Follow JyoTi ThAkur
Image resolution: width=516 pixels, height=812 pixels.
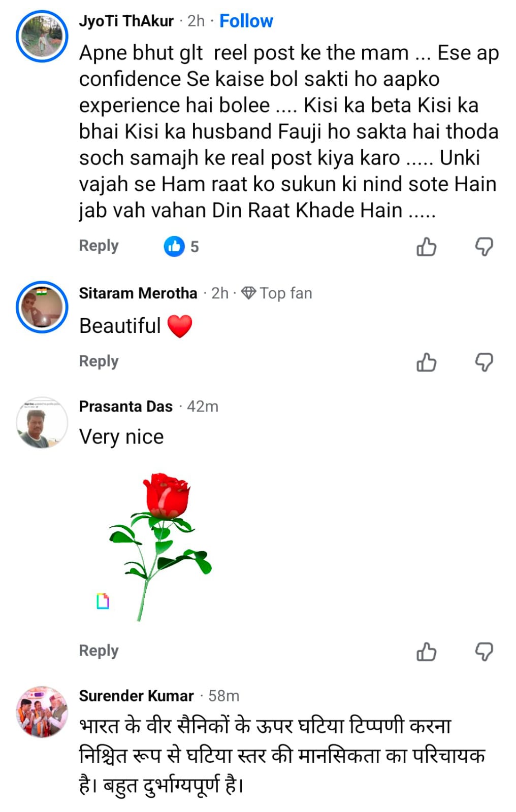click(x=246, y=21)
